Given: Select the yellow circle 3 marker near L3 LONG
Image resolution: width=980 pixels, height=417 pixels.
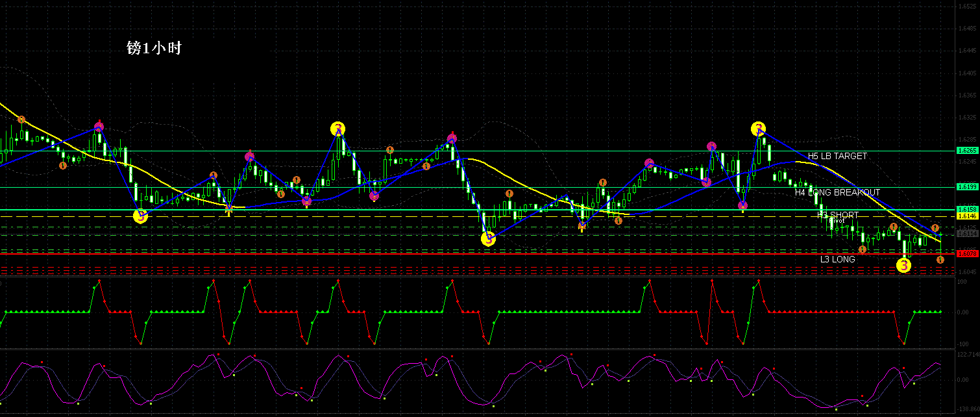Looking at the screenshot, I should click(x=903, y=265).
